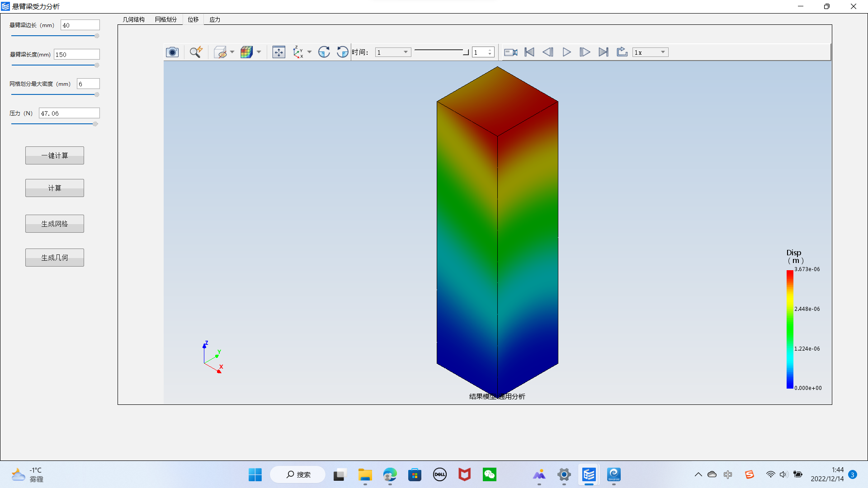Switch to the 网格划分 tab
The height and width of the screenshot is (488, 868).
166,19
